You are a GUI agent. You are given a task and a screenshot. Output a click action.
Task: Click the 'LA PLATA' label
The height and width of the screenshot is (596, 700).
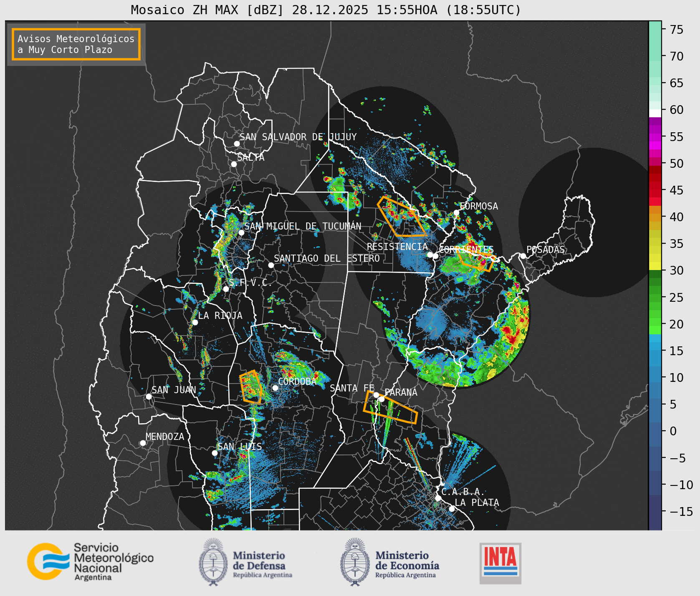[x=477, y=503]
